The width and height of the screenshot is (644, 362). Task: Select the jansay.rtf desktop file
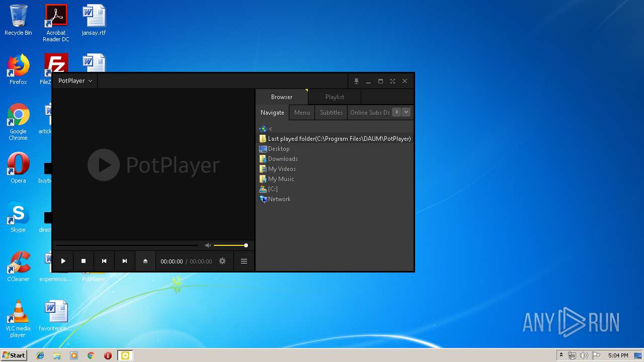[x=94, y=20]
